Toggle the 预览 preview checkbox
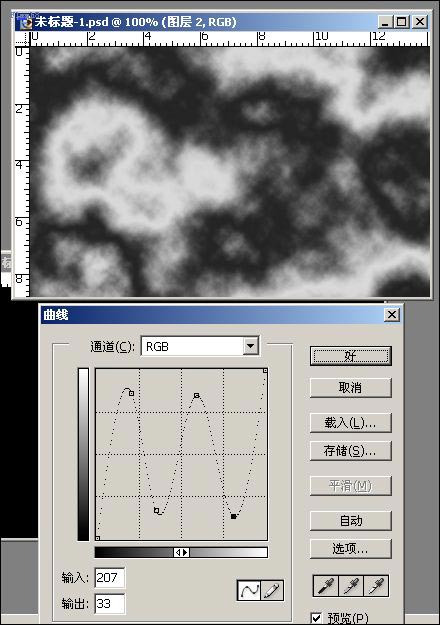The image size is (440, 625). (x=316, y=618)
